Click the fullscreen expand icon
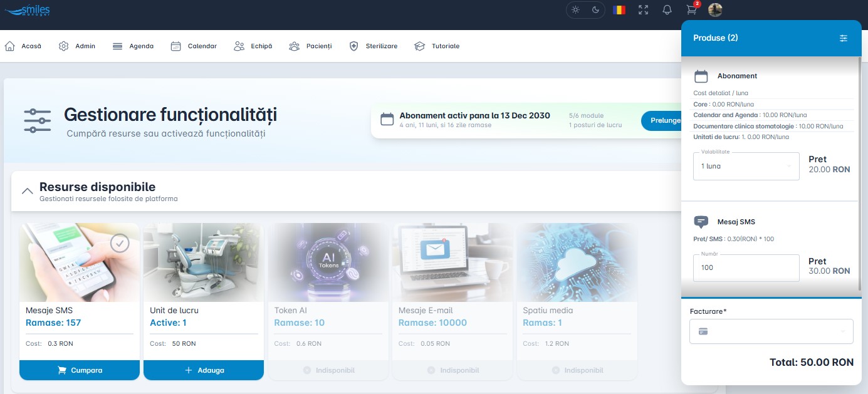 (x=643, y=10)
